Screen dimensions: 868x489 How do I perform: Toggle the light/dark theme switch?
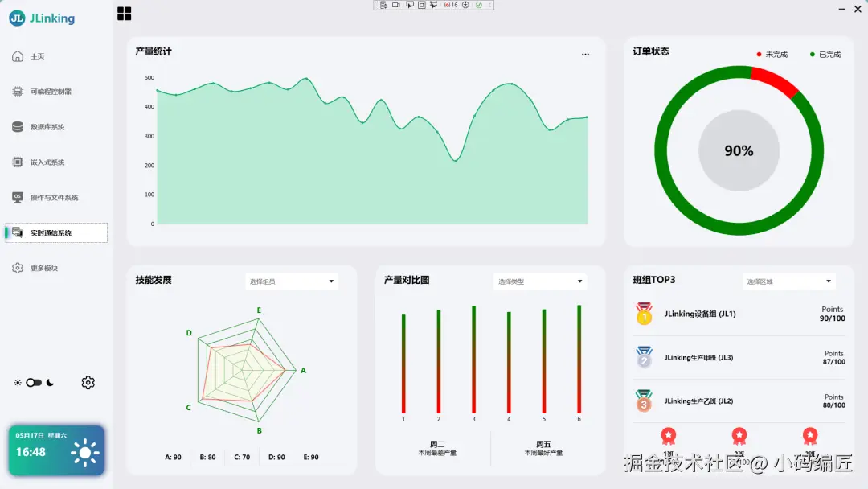tap(34, 383)
